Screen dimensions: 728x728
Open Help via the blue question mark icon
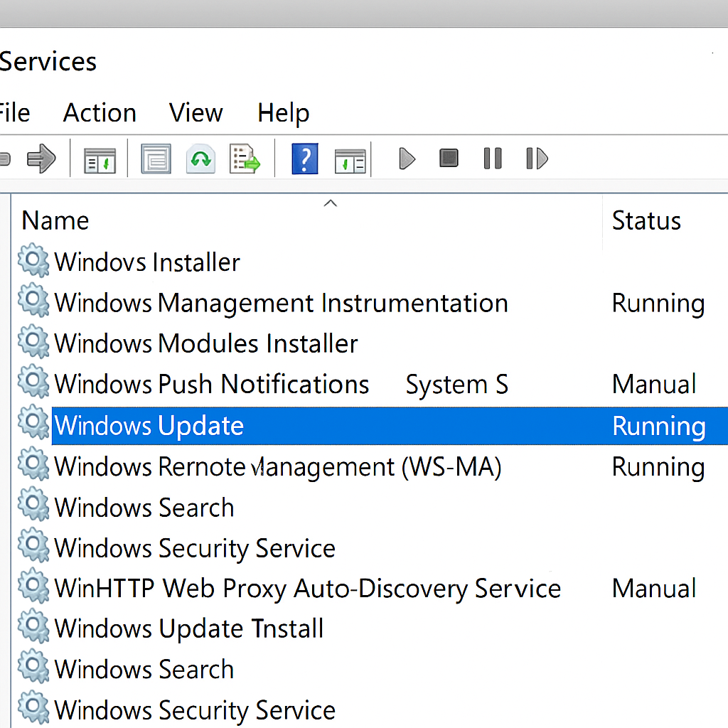305,159
